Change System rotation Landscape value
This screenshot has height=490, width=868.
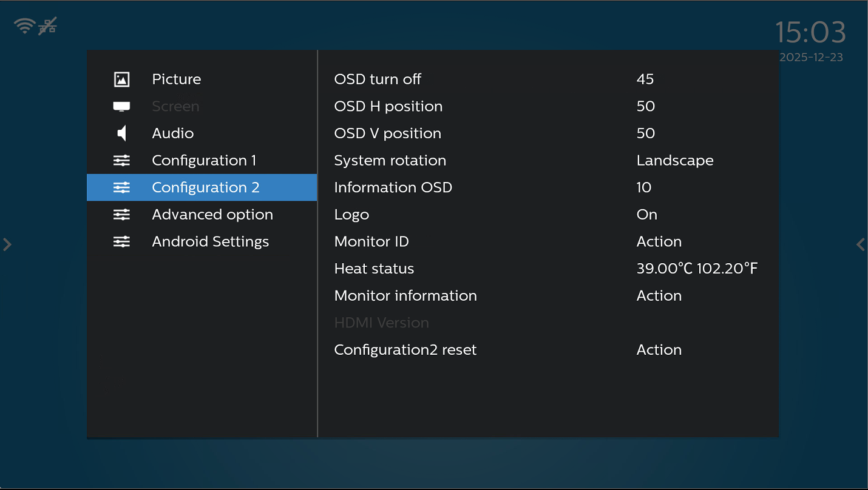pos(674,161)
